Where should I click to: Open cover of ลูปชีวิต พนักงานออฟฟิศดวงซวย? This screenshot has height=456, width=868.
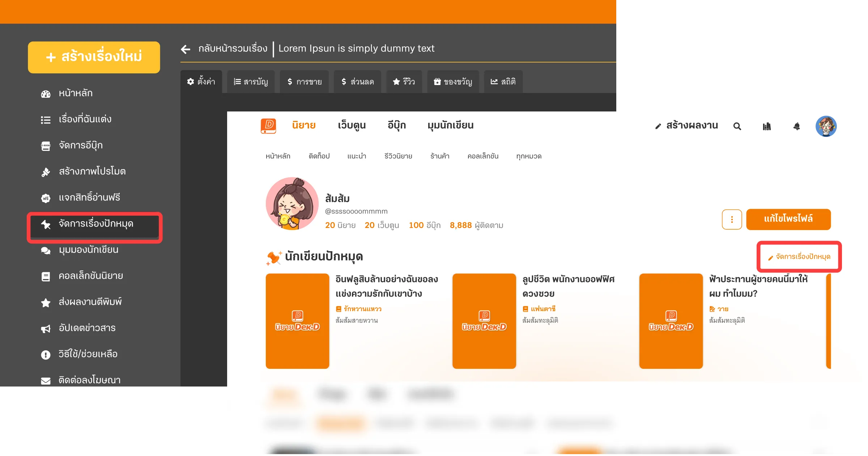coord(484,321)
